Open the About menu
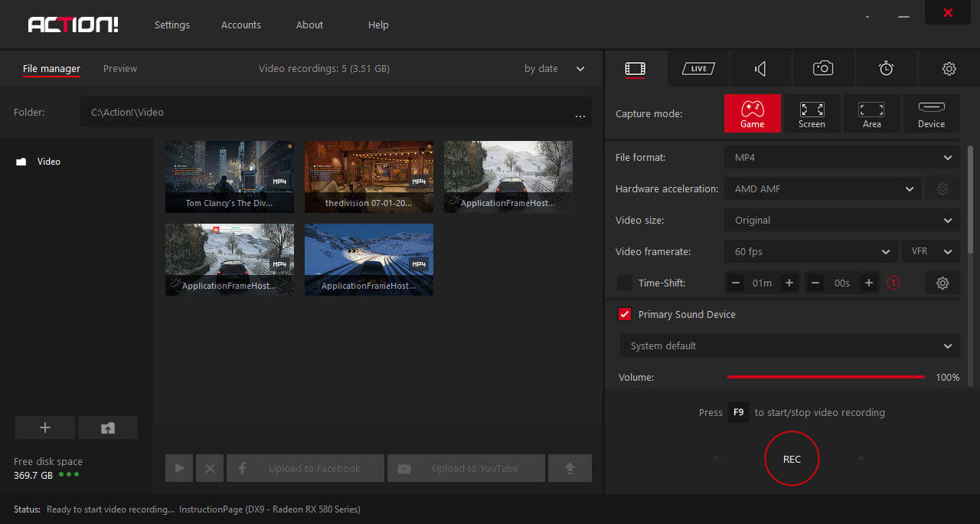This screenshot has height=524, width=980. click(x=310, y=25)
